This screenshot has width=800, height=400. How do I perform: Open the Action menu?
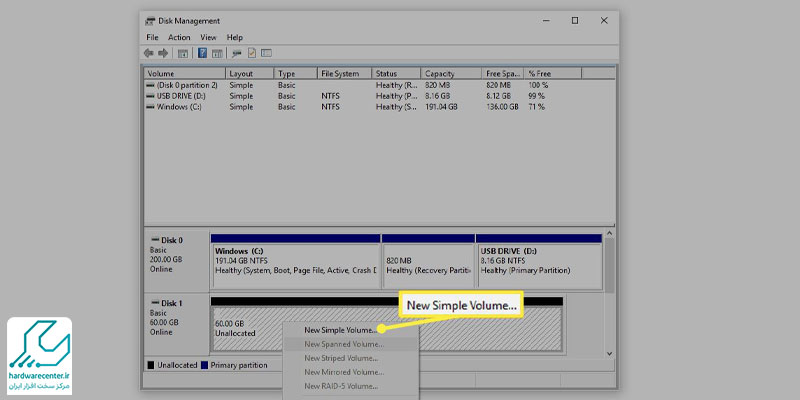(179, 37)
